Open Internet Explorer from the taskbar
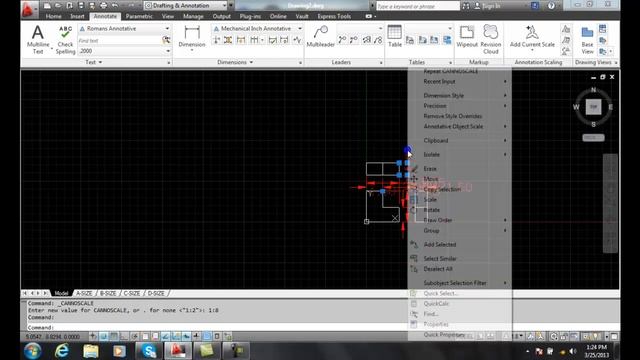The image size is (640, 360). click(x=62, y=351)
